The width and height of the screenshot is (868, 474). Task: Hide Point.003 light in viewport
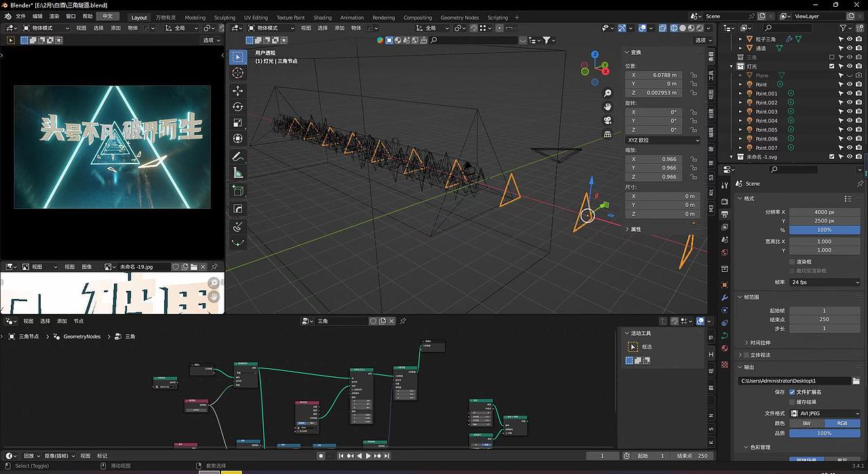pyautogui.click(x=850, y=111)
